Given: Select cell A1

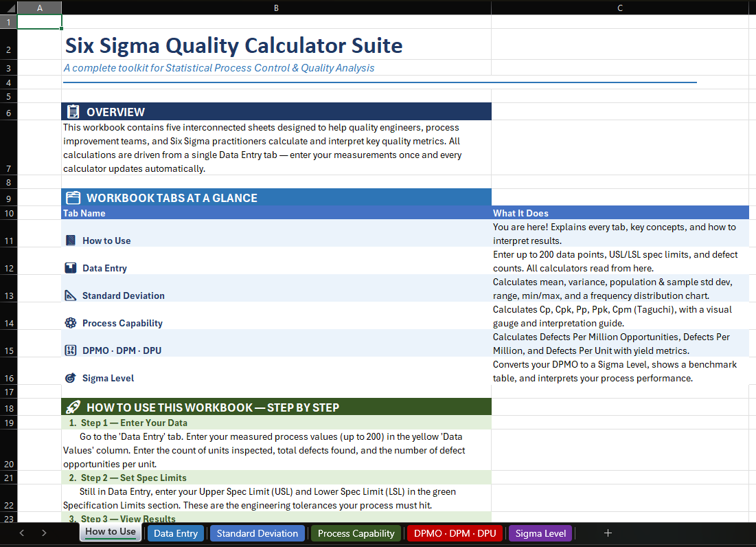Looking at the screenshot, I should [39, 21].
